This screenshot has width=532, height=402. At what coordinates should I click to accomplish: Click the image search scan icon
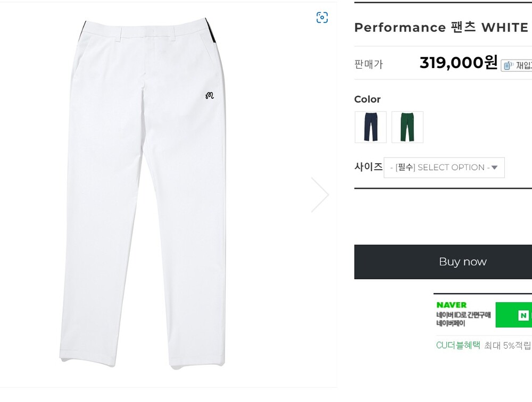point(322,18)
